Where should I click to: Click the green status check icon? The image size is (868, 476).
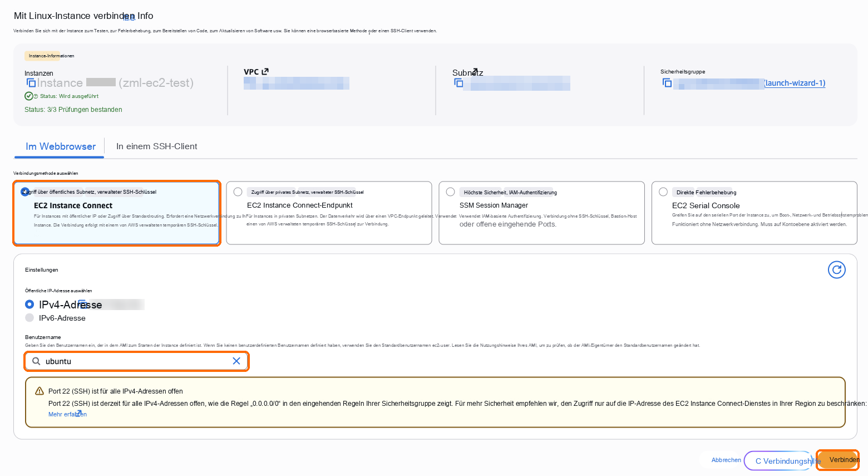coord(29,96)
